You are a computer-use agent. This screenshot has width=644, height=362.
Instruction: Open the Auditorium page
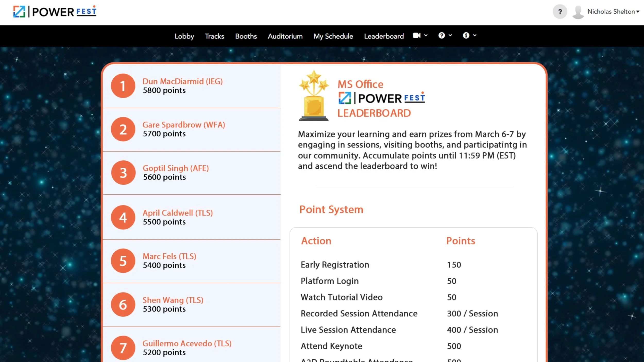pos(285,36)
